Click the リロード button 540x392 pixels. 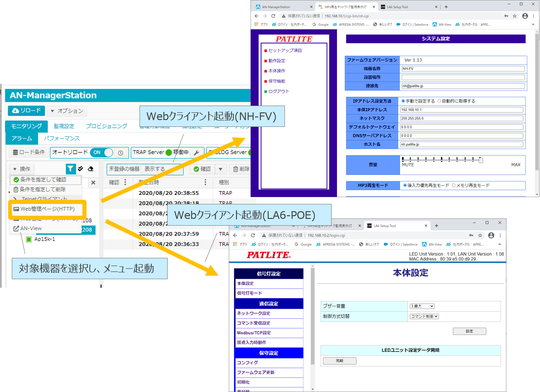coord(27,111)
